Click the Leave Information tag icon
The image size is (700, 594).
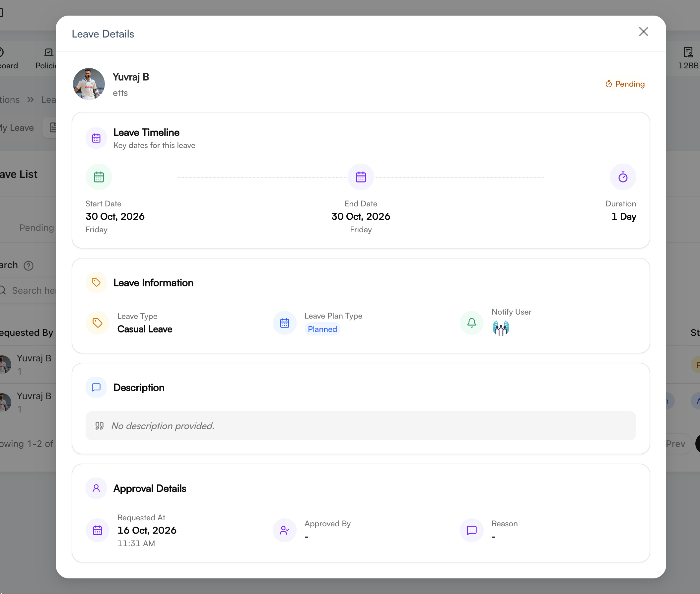click(x=96, y=282)
